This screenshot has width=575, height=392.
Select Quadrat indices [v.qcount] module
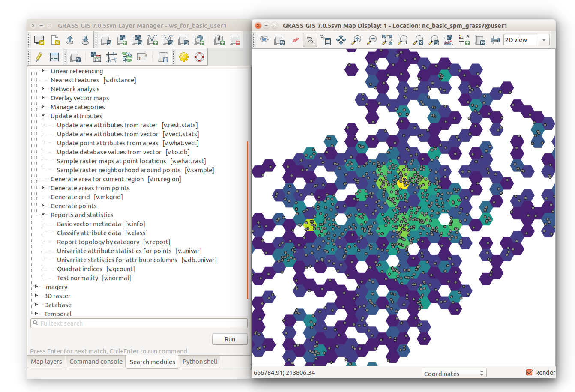pos(96,269)
